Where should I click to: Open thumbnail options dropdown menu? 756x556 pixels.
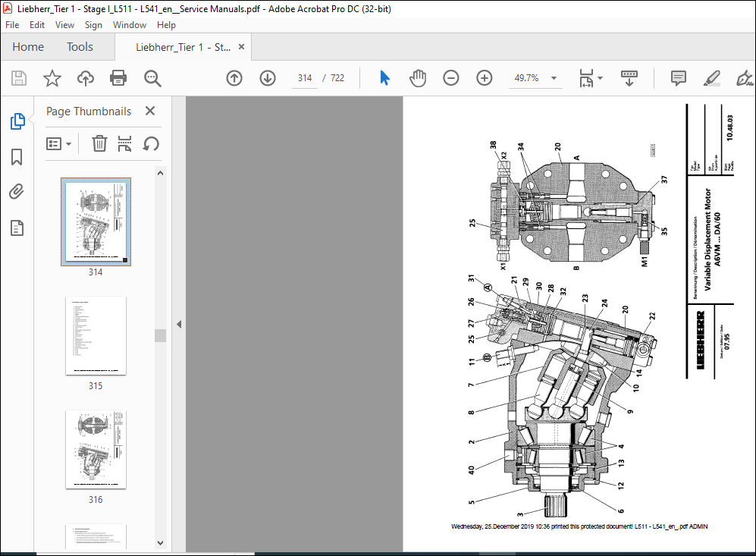(58, 143)
